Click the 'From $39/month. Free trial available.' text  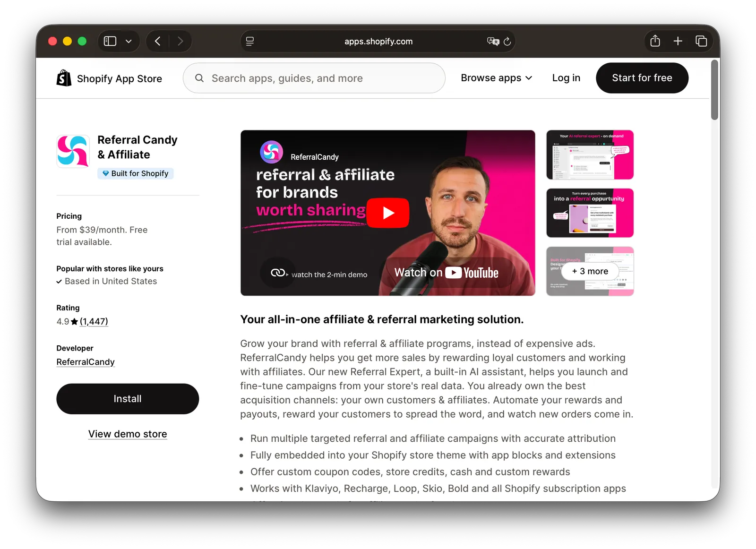[102, 236]
